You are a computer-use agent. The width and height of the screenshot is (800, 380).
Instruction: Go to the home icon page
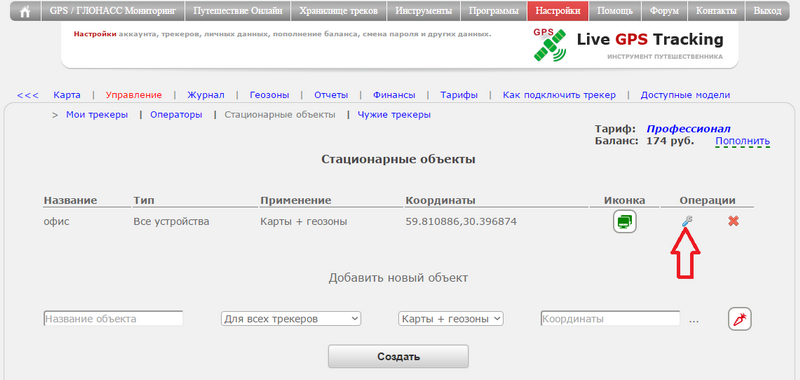(24, 11)
